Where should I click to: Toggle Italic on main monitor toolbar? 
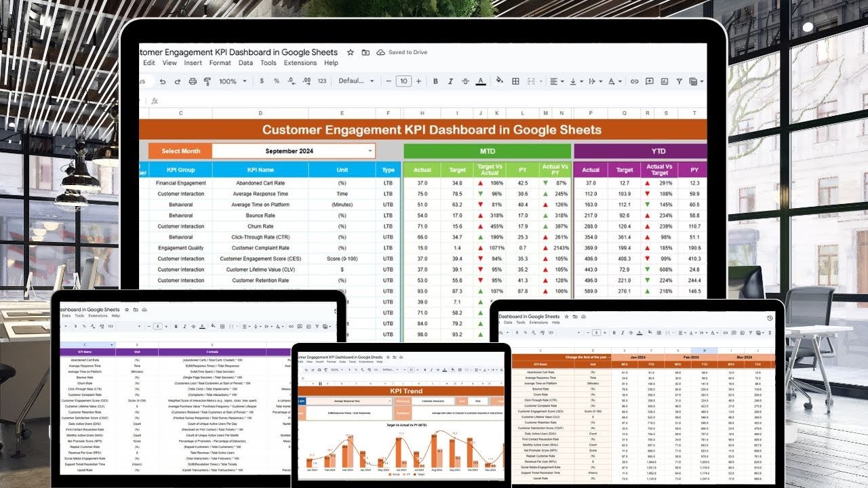tap(450, 81)
